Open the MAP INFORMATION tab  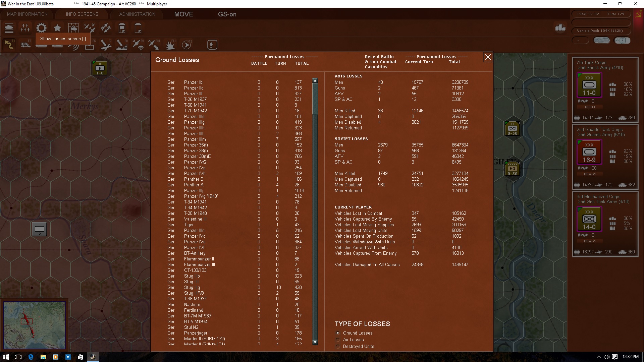click(27, 14)
